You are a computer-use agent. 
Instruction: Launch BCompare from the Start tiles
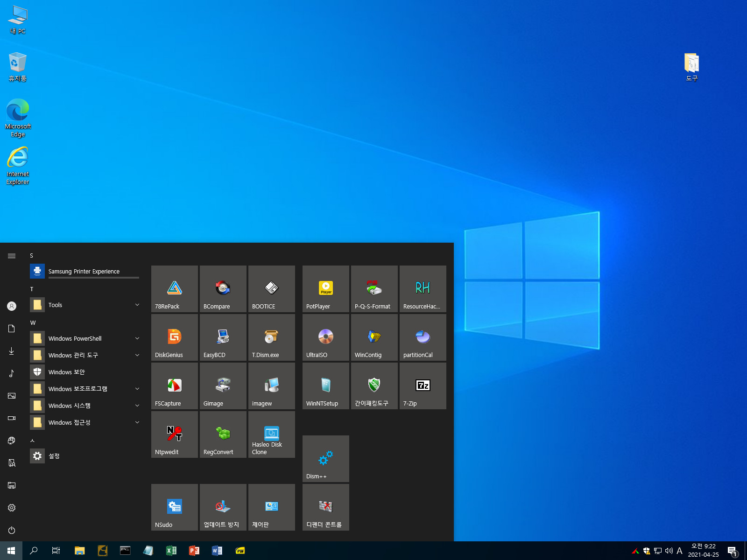coord(223,289)
